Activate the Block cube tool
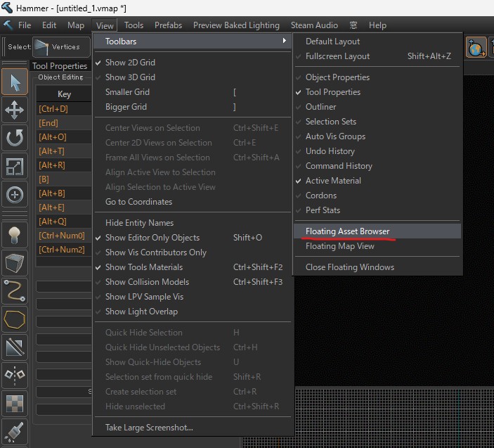This screenshot has height=448, width=494. pos(15,263)
